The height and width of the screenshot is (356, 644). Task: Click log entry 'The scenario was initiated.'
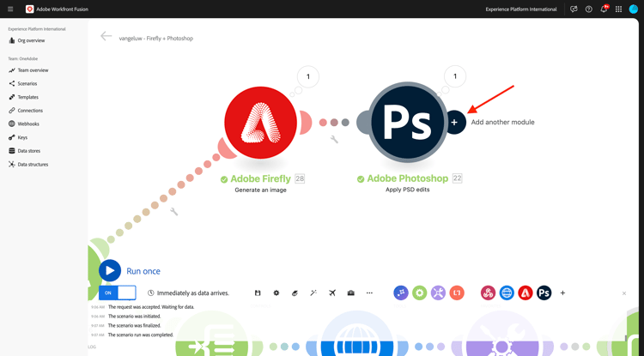click(x=134, y=317)
